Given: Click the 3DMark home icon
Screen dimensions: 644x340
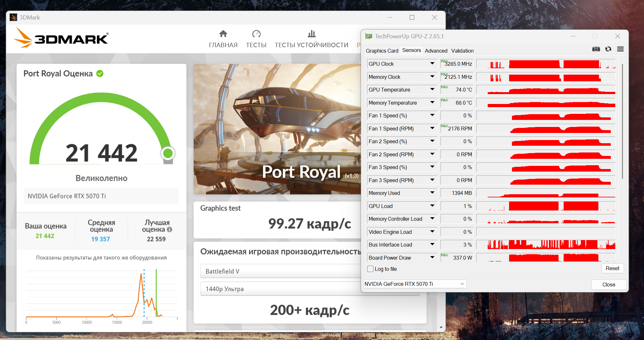Looking at the screenshot, I should 223,33.
